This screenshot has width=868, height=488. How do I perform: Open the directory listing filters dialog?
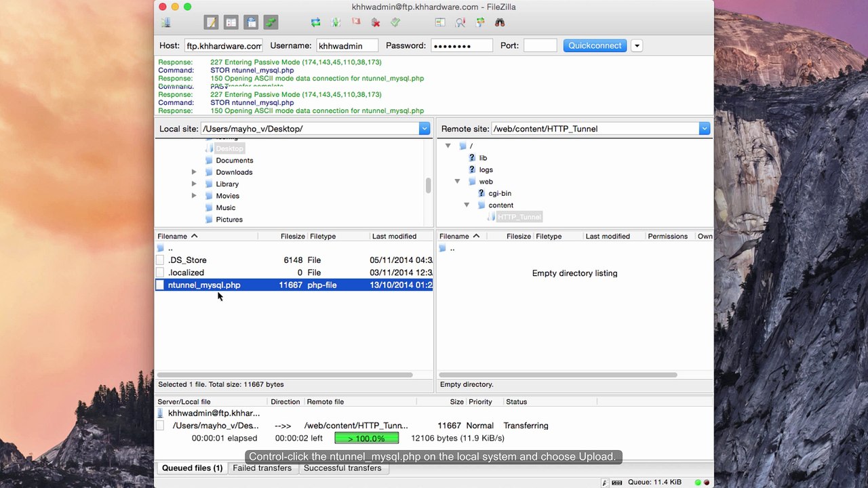[440, 22]
